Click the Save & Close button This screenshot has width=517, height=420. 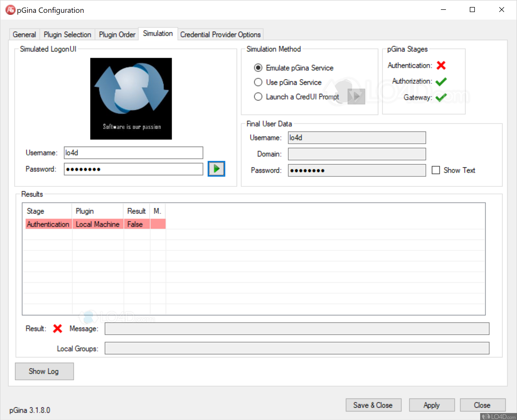pos(373,405)
